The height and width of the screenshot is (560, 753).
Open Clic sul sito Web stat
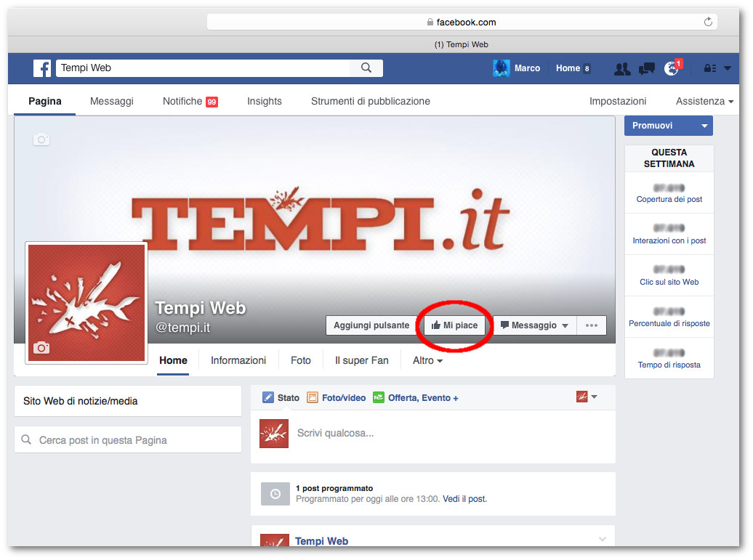click(x=669, y=282)
